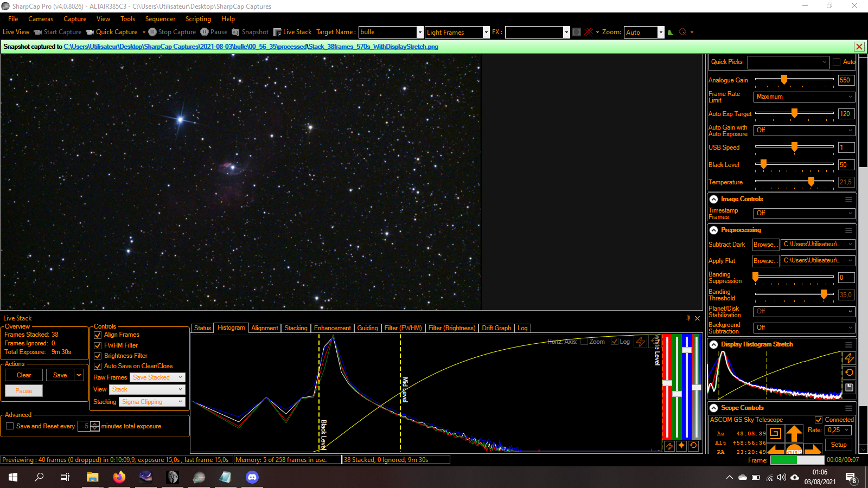Open the snapshot file path link

[x=251, y=47]
